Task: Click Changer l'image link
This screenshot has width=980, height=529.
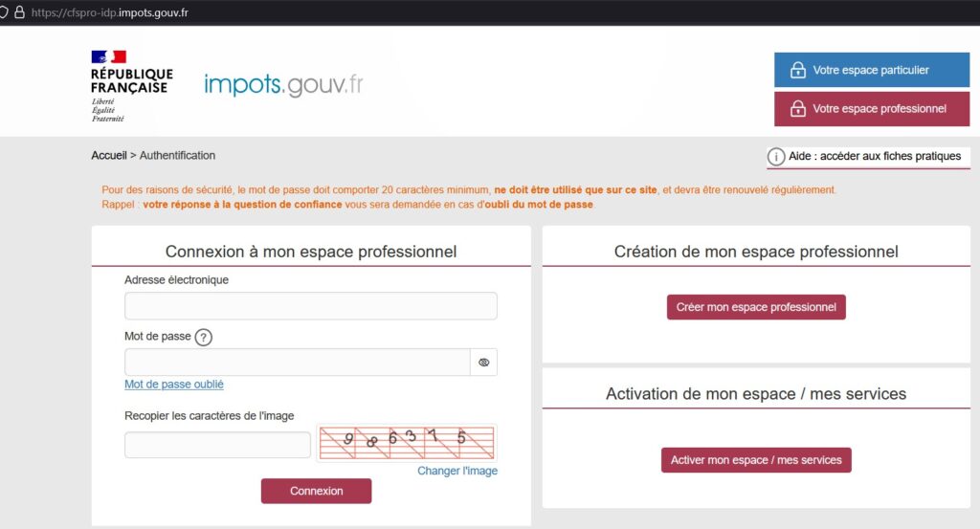Action: (x=457, y=471)
